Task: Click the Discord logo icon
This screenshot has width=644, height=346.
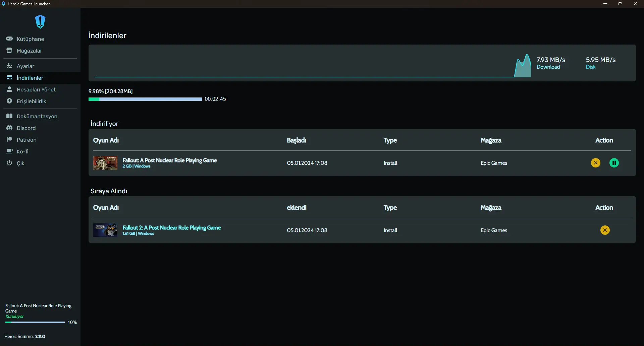Action: (x=9, y=128)
